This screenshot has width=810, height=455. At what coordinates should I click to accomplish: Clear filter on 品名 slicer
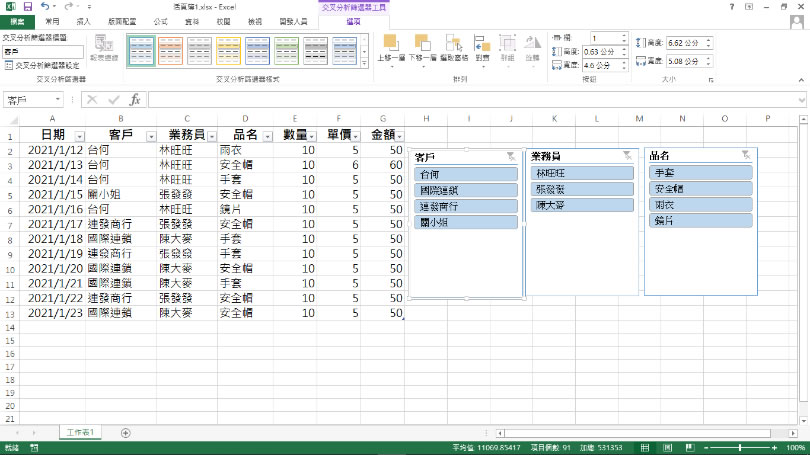746,155
